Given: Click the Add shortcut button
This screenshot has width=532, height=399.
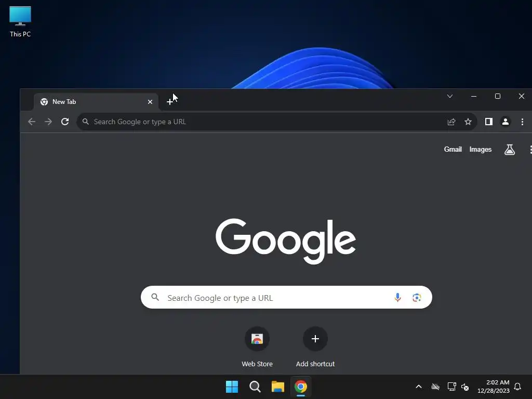Looking at the screenshot, I should [x=315, y=339].
